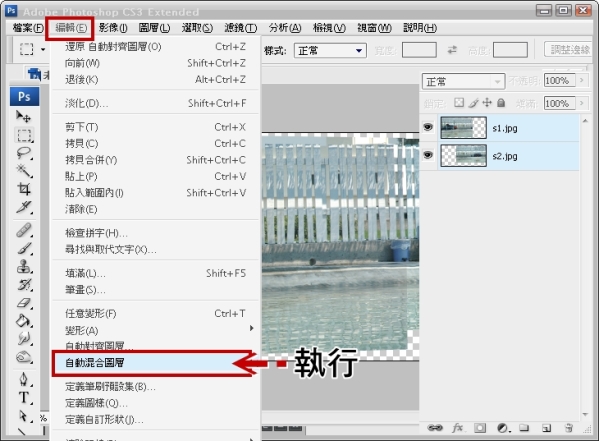Expand the opacity slider arrow
This screenshot has height=441, width=599.
coord(581,80)
